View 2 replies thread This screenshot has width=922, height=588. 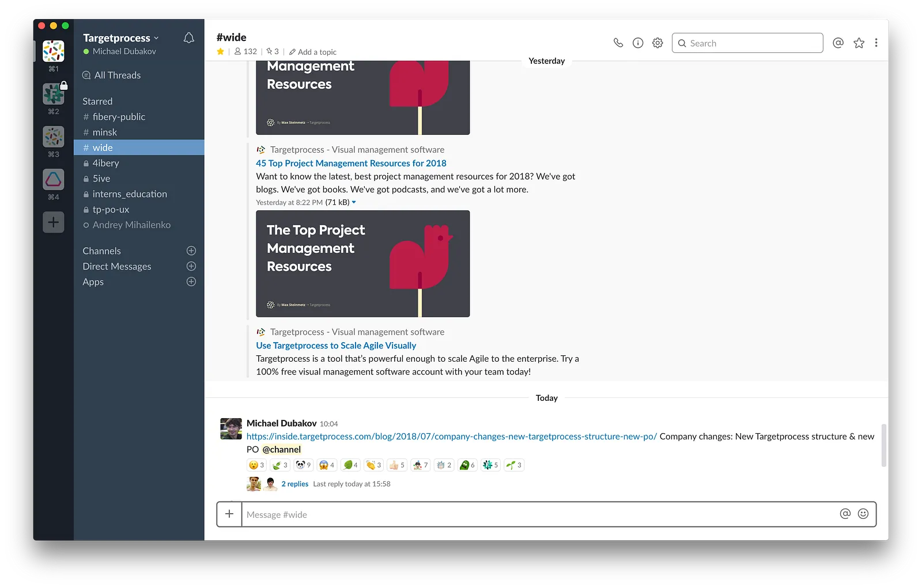pyautogui.click(x=295, y=484)
